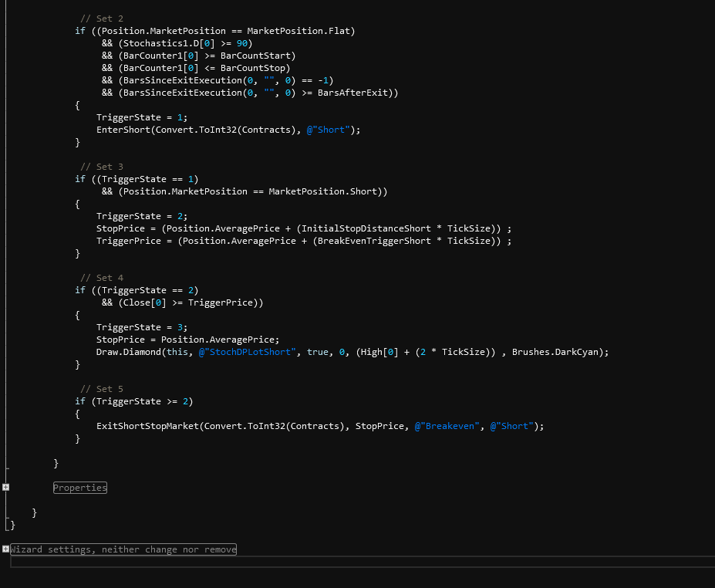The width and height of the screenshot is (715, 588).
Task: Click 'if (TriggerState >= 2)' statement
Action: (134, 401)
